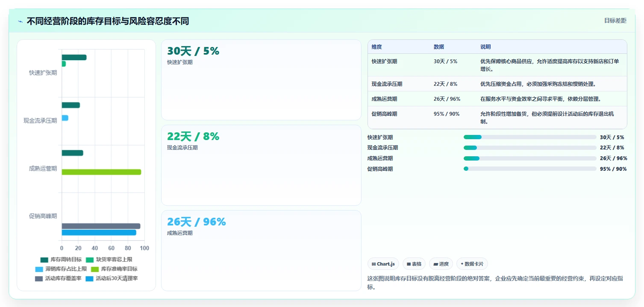
Task: Toggle 库存周转目标 legend swatch
Action: [44, 260]
